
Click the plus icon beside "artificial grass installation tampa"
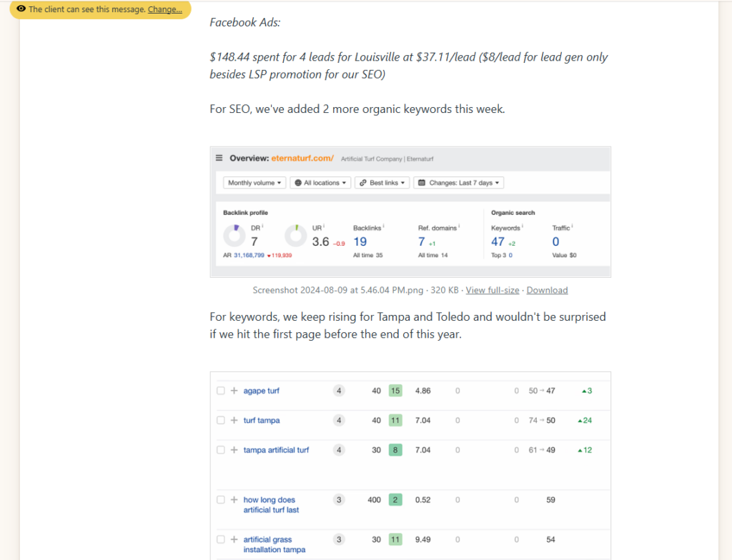[234, 540]
